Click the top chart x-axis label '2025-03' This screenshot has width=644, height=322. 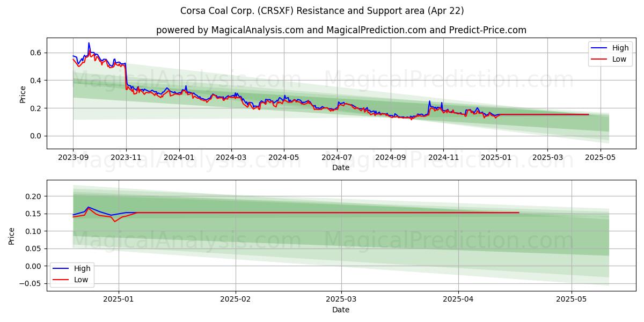[547, 157]
